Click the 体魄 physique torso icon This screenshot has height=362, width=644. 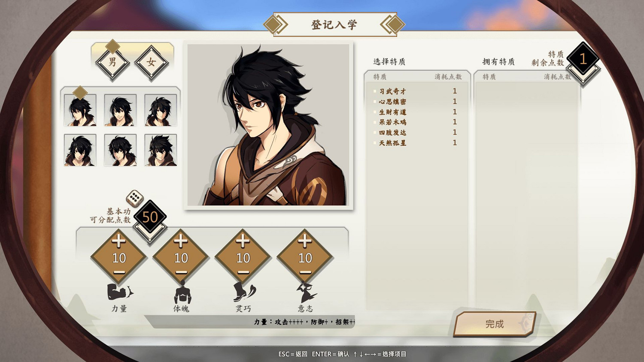click(182, 293)
